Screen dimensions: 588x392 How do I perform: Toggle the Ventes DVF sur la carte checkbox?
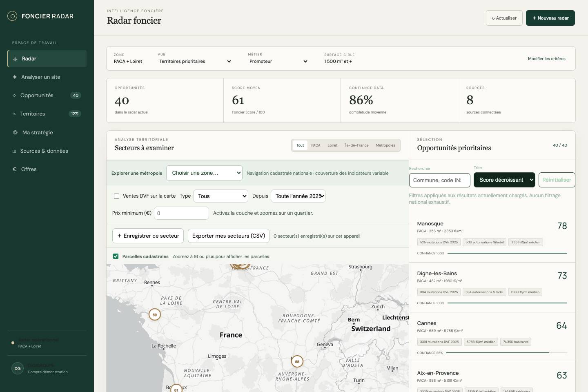click(x=116, y=196)
